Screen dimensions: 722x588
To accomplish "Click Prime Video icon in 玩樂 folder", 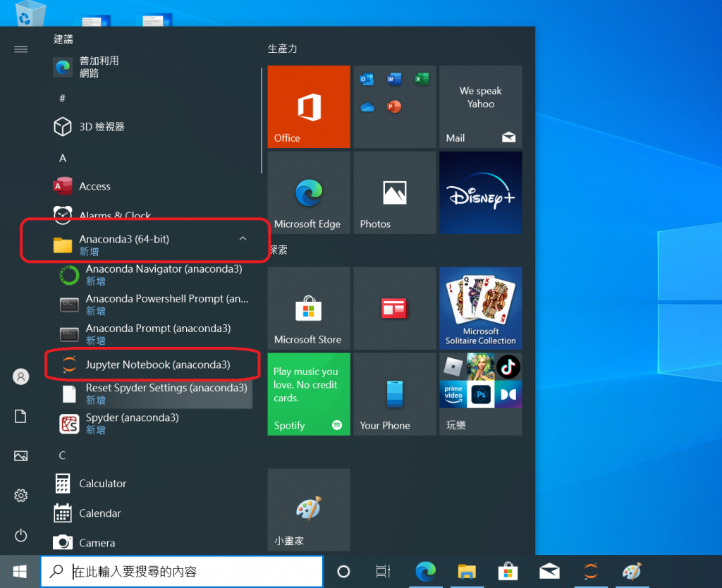I will tap(453, 394).
